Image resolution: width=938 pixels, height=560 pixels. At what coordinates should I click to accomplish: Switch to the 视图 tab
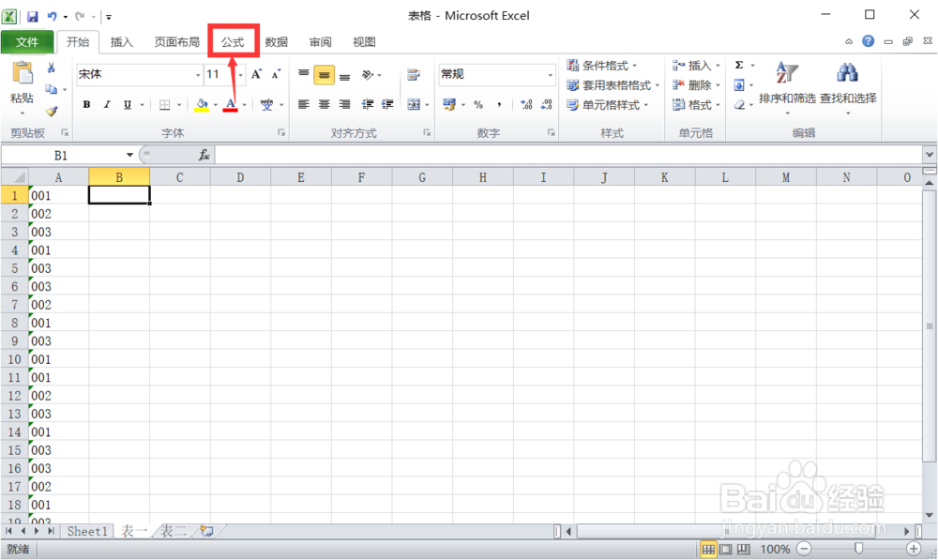click(364, 42)
